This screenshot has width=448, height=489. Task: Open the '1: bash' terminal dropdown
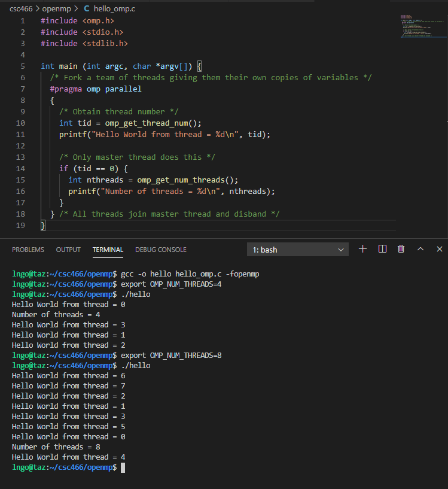pyautogui.click(x=296, y=250)
